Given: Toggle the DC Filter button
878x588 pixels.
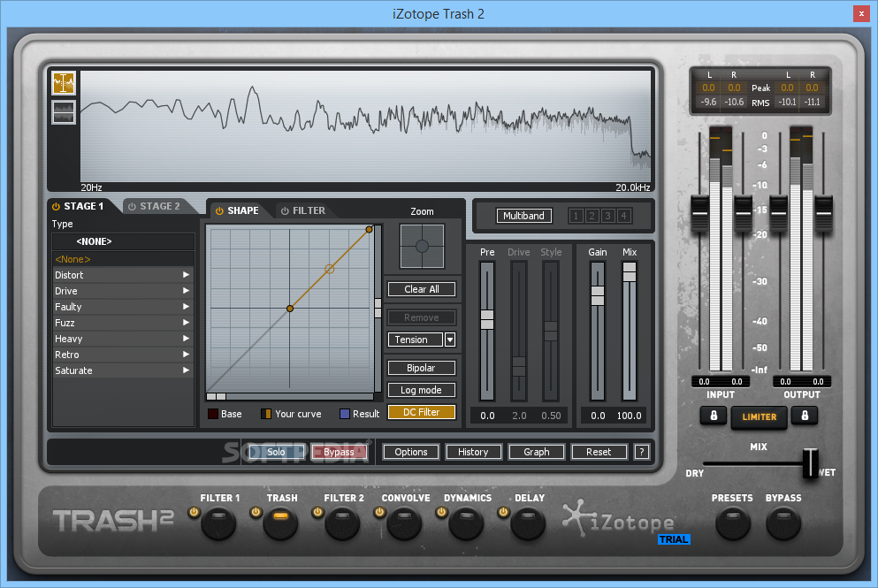Looking at the screenshot, I should pyautogui.click(x=422, y=412).
